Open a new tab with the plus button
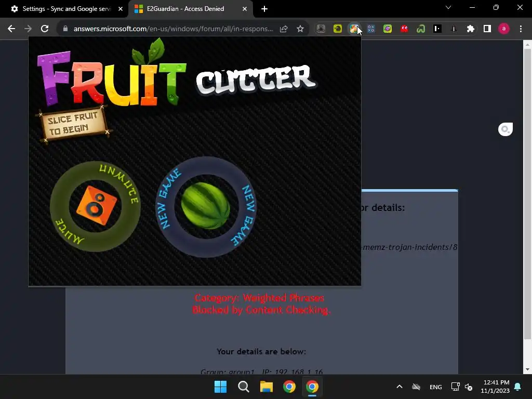Viewport: 532px width, 399px height. (264, 9)
